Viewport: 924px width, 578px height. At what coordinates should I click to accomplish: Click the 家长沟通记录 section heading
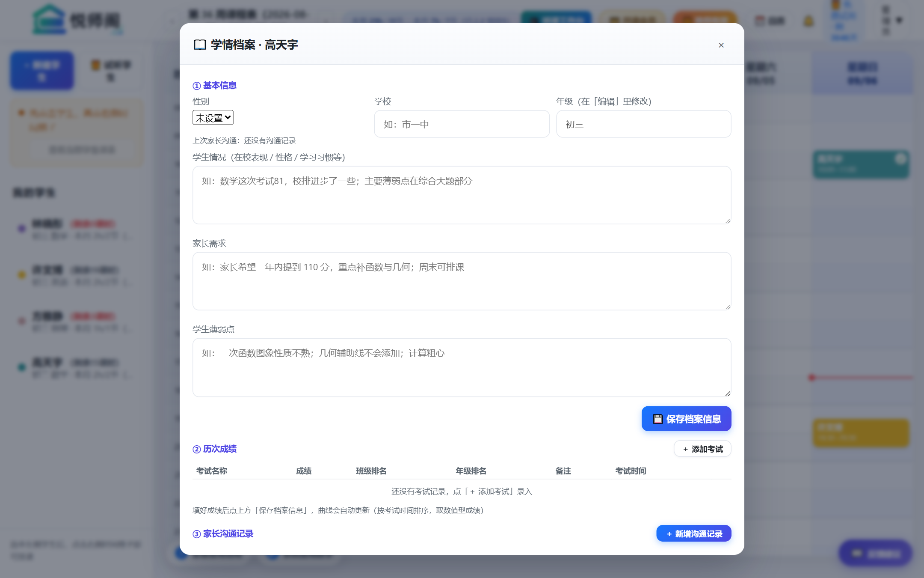click(223, 533)
